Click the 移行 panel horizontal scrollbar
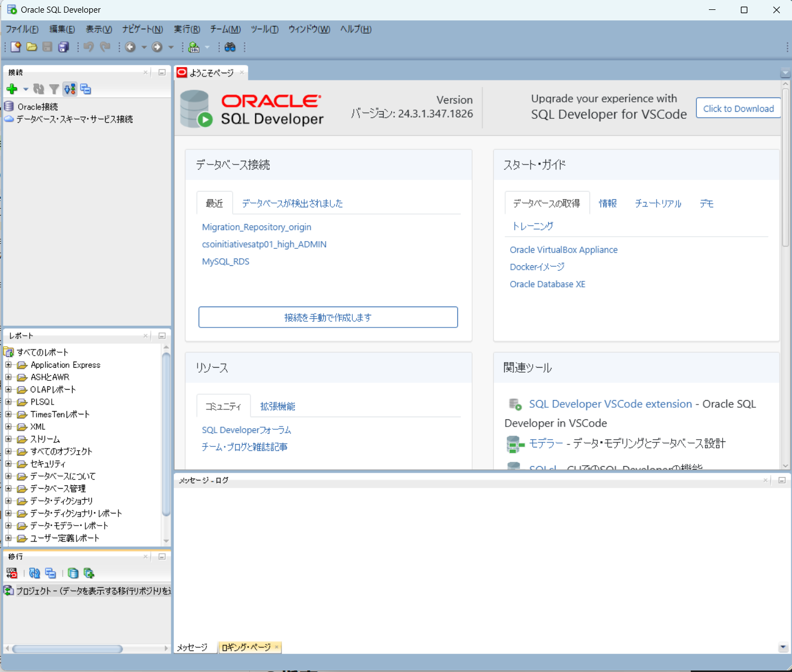This screenshot has width=792, height=672. click(67, 649)
